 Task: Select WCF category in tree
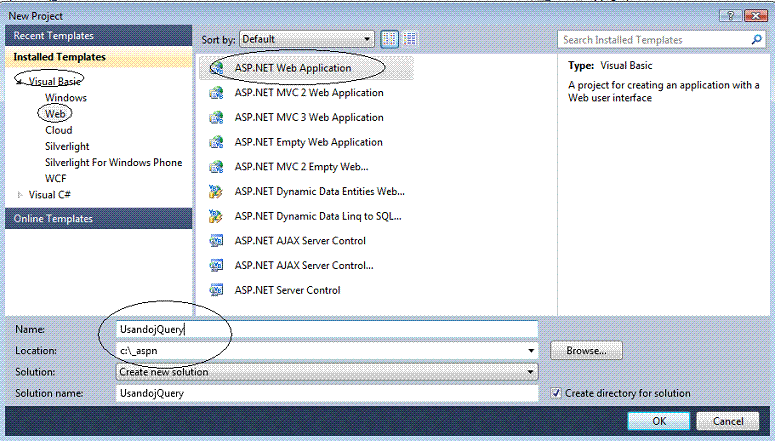pyautogui.click(x=55, y=178)
